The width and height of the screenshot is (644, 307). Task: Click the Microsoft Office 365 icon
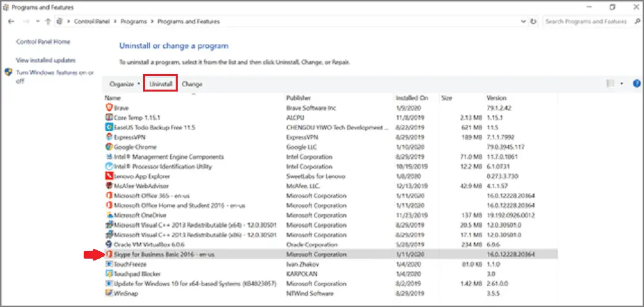[x=109, y=195]
